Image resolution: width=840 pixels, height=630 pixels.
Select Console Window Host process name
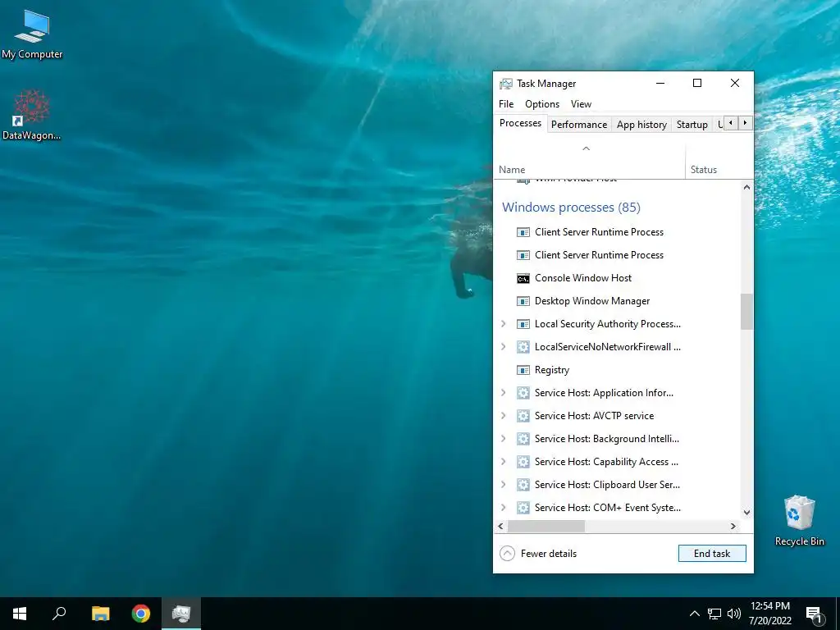point(583,278)
